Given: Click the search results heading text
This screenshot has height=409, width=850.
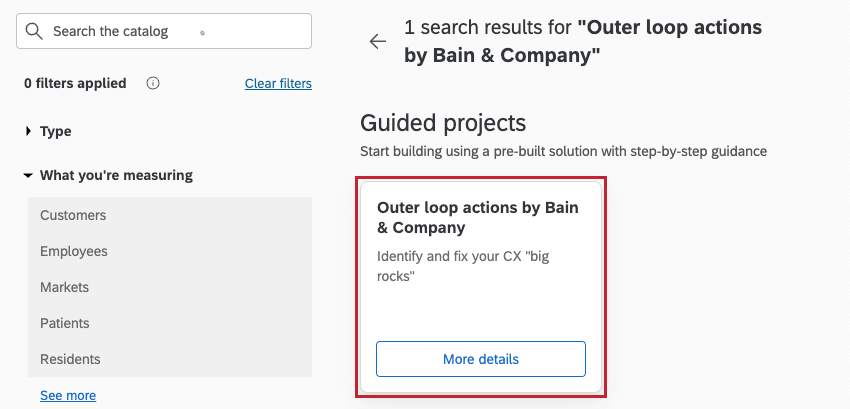Looking at the screenshot, I should pos(583,41).
